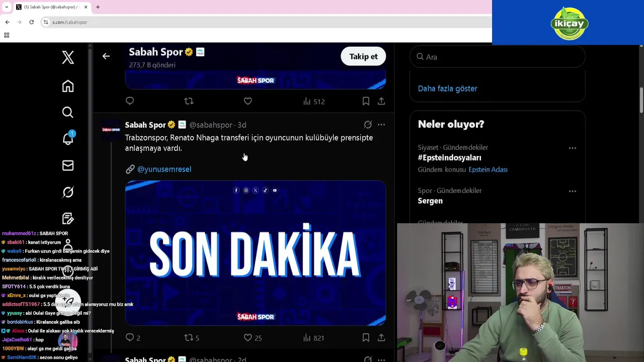Image resolution: width=644 pixels, height=362 pixels.
Task: Click the Neler oluyor? heading
Action: coord(451,124)
